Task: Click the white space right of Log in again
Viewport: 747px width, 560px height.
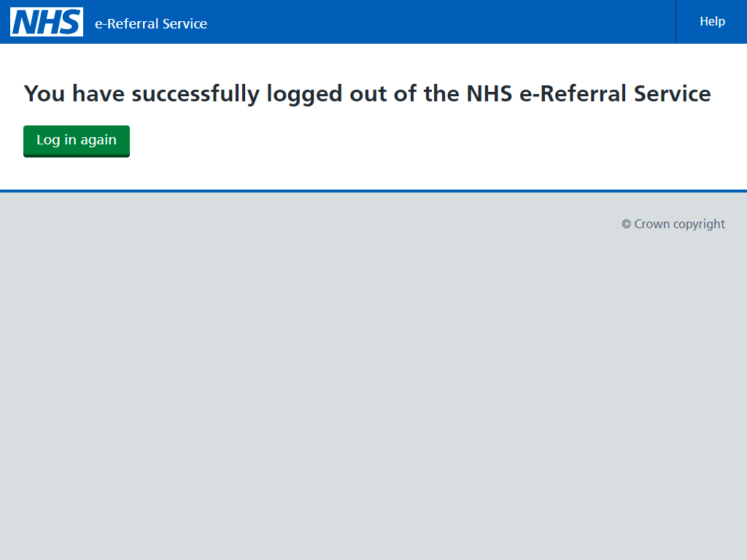Action: (x=429, y=141)
